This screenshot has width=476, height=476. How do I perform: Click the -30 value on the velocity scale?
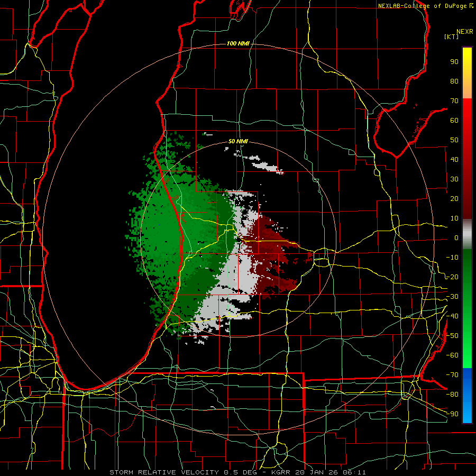pyautogui.click(x=452, y=297)
